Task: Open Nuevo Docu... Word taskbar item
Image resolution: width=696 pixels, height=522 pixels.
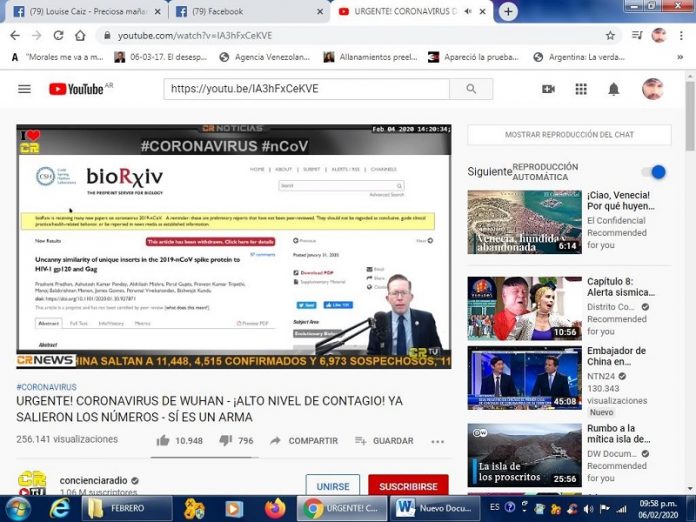Action: [435, 508]
